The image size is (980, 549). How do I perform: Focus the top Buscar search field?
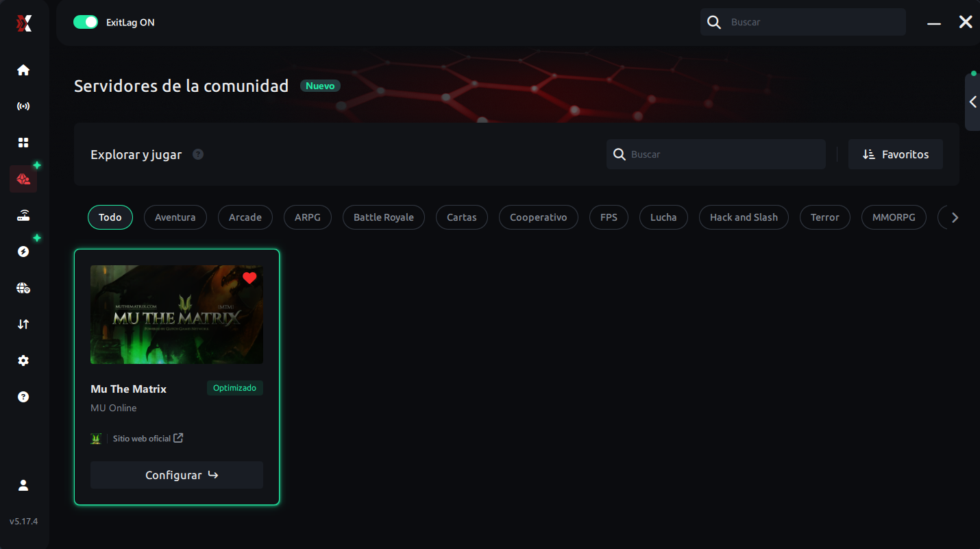[x=803, y=22]
